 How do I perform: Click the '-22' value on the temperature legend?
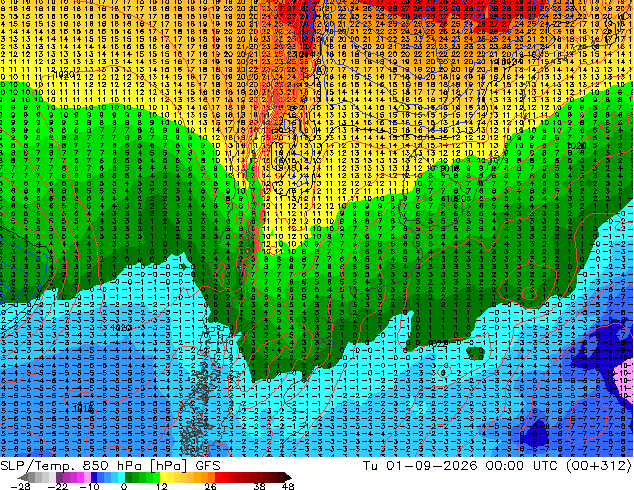[58, 486]
